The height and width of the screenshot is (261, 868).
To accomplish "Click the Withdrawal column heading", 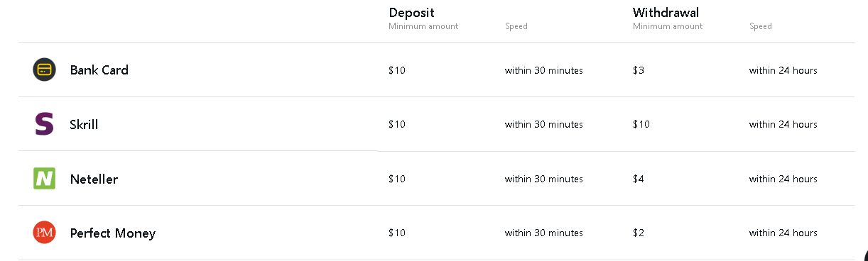I will [666, 12].
